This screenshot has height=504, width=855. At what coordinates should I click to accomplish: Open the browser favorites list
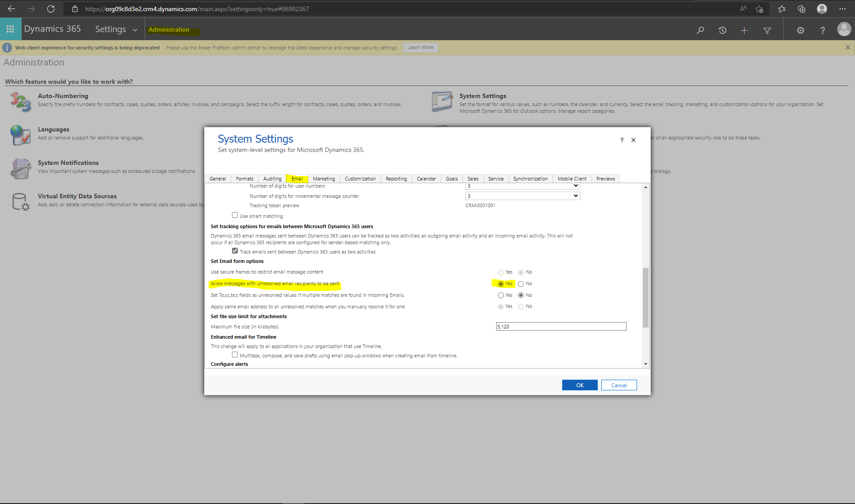tap(782, 8)
